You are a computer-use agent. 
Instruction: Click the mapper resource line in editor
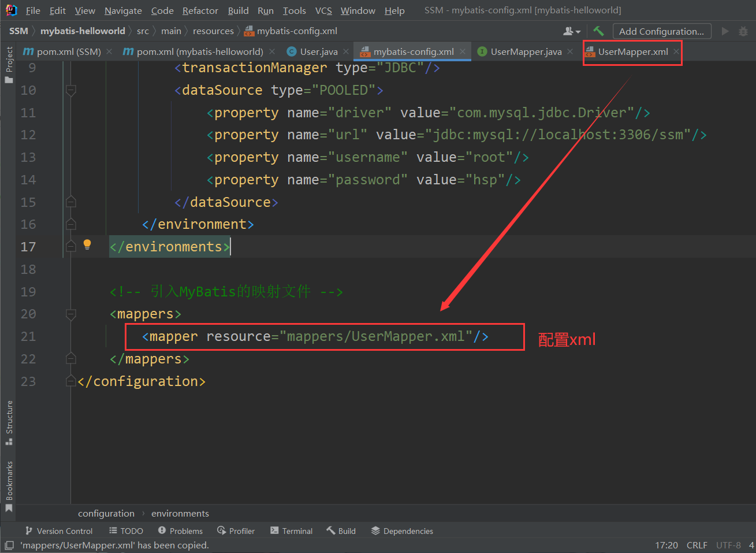tap(315, 336)
